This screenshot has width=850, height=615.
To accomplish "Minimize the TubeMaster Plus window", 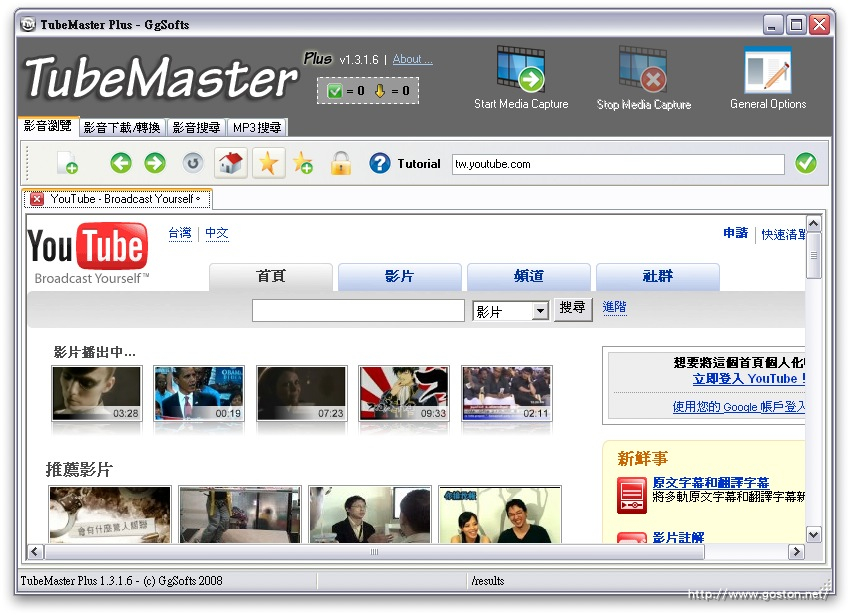I will pos(772,24).
